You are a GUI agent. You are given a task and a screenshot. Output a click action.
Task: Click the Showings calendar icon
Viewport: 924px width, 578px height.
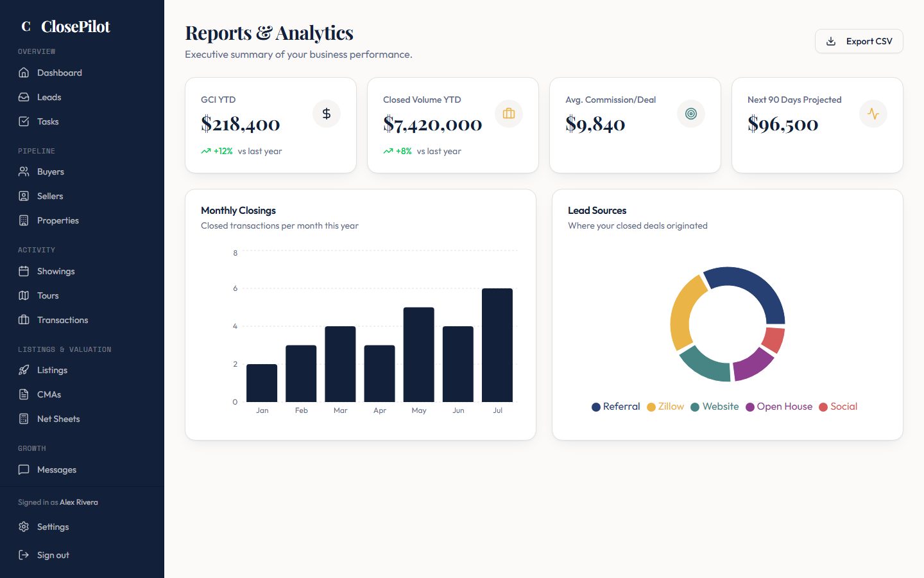point(24,271)
